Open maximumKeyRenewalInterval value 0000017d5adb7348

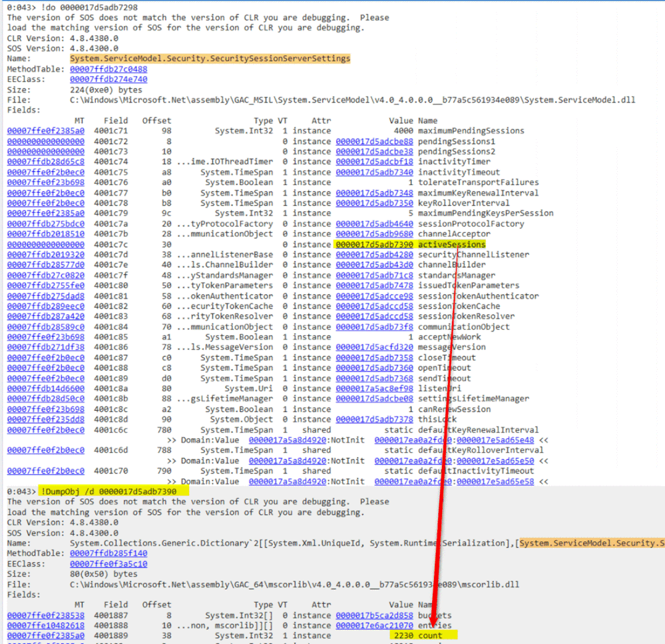pos(374,192)
